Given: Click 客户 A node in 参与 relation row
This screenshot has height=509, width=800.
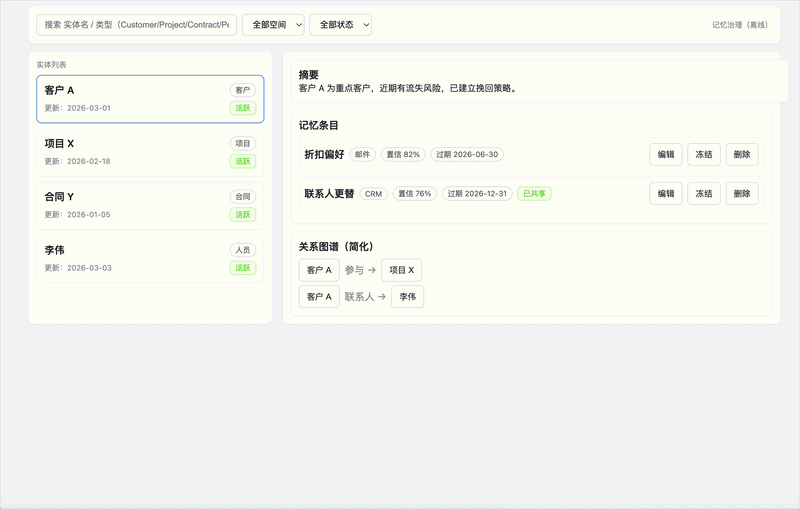Looking at the screenshot, I should (x=319, y=270).
